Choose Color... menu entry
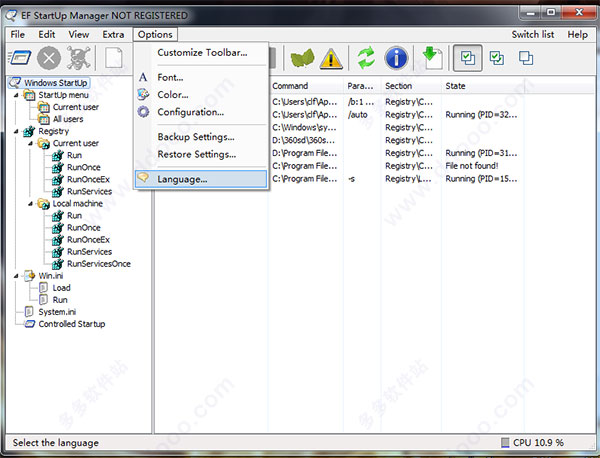This screenshot has height=458, width=600. click(x=201, y=95)
